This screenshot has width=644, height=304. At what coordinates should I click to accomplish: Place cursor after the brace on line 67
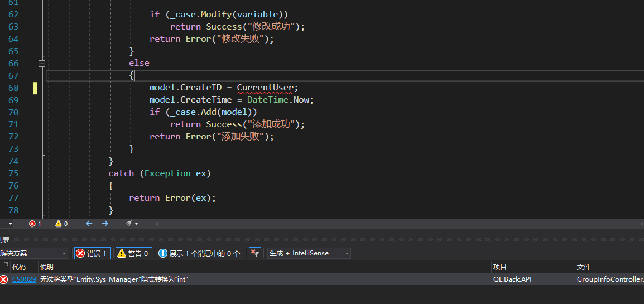click(134, 75)
